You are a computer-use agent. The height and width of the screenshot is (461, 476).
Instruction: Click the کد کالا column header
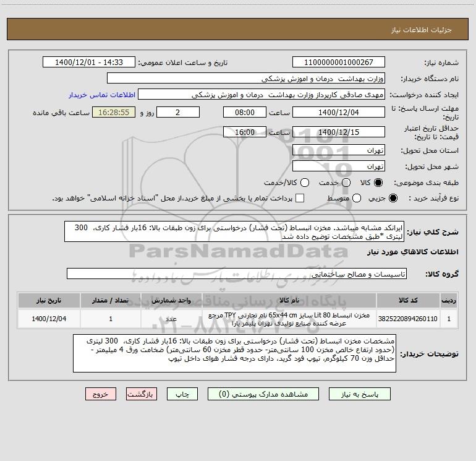point(408,300)
